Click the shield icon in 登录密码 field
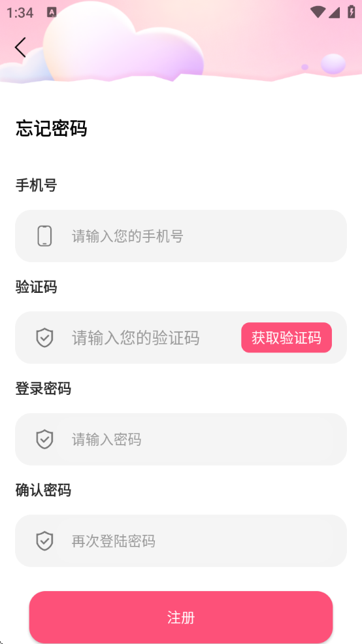The width and height of the screenshot is (362, 644). click(44, 439)
